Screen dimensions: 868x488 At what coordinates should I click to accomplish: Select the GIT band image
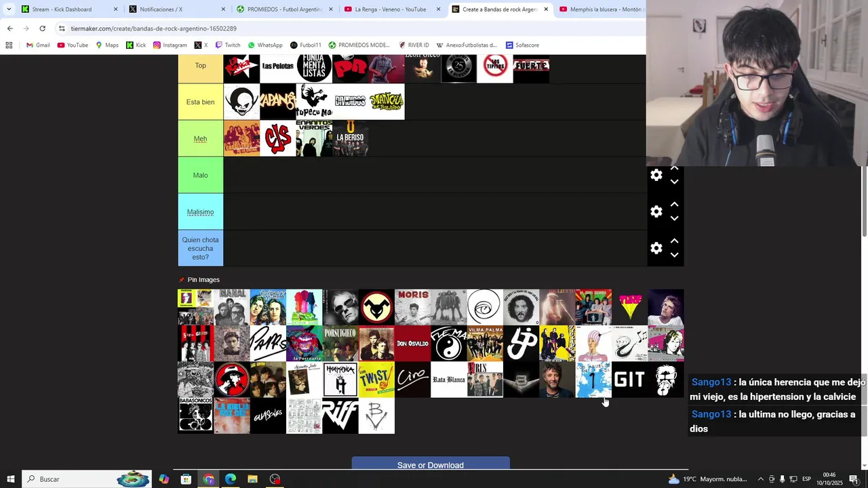point(629,380)
